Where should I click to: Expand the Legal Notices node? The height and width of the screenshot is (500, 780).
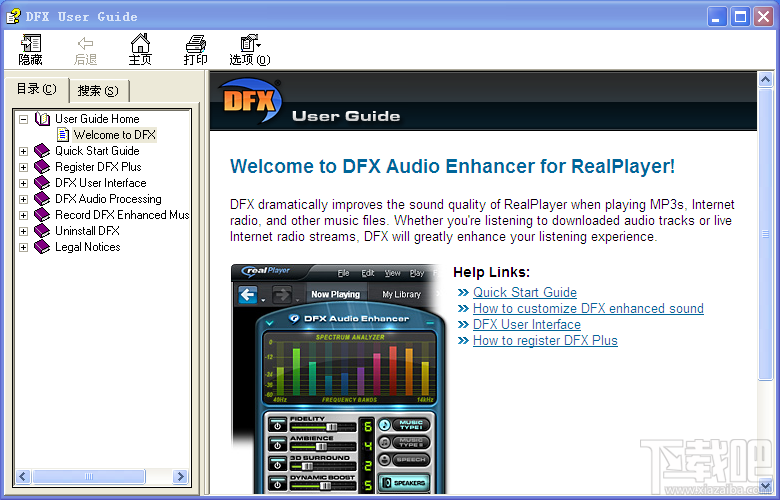pyautogui.click(x=23, y=247)
